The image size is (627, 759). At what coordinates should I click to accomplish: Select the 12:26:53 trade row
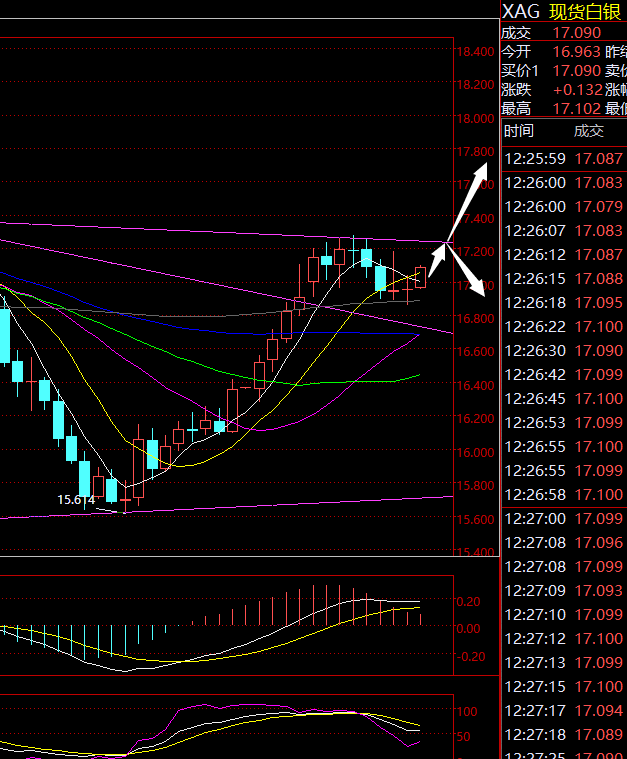pos(564,423)
